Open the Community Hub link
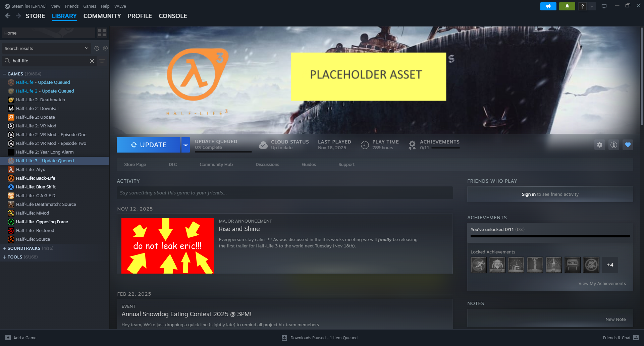The image size is (644, 346). [x=216, y=165]
